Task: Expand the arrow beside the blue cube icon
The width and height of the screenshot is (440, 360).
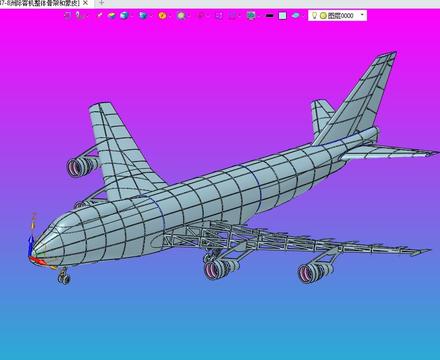Action: click(131, 16)
